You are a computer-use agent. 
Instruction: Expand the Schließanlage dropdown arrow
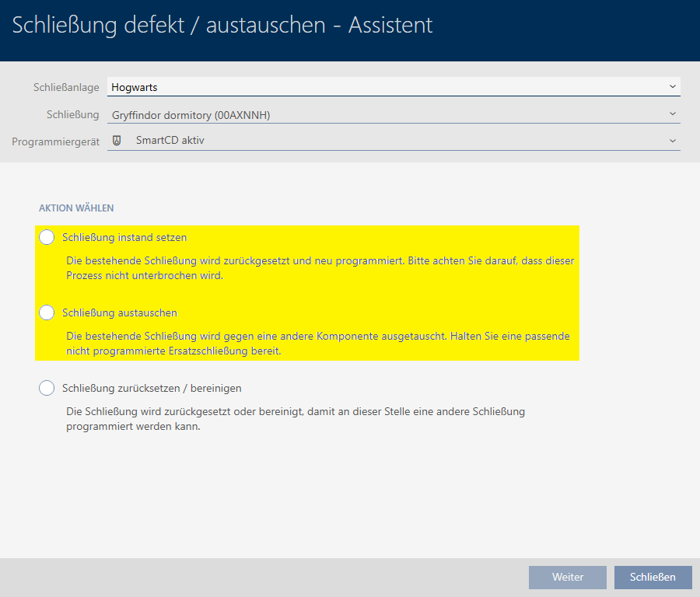point(672,87)
